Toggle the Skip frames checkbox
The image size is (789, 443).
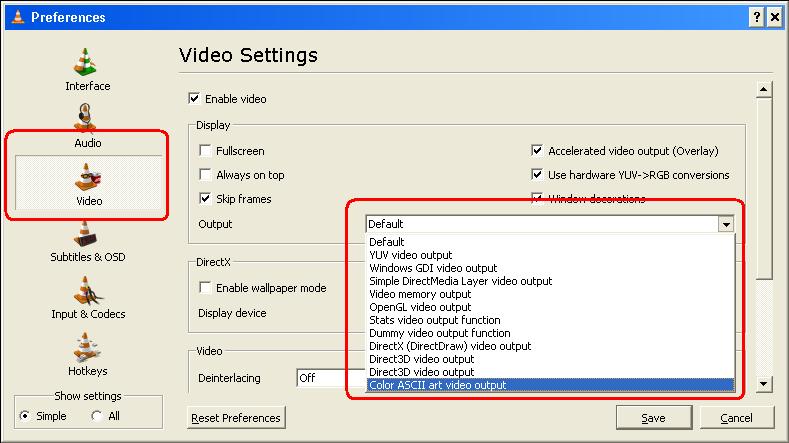coord(205,198)
